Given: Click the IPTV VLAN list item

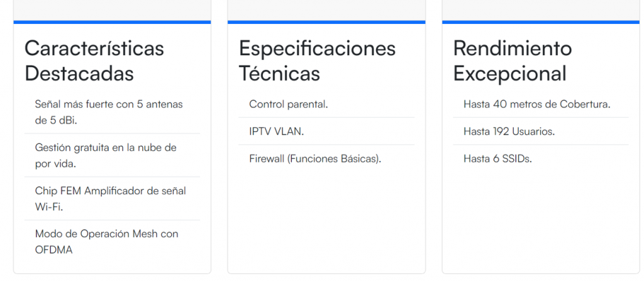Looking at the screenshot, I should coord(276,131).
